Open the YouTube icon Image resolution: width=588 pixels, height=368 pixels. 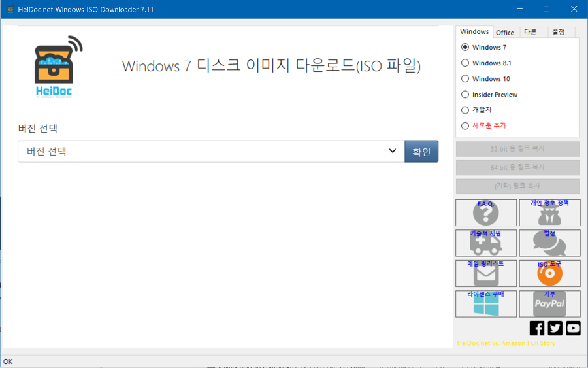[573, 328]
